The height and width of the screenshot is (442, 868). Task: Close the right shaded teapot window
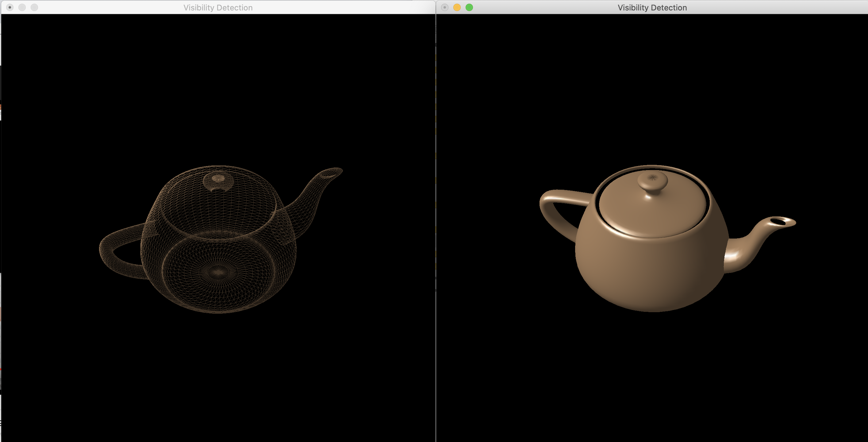tap(444, 7)
